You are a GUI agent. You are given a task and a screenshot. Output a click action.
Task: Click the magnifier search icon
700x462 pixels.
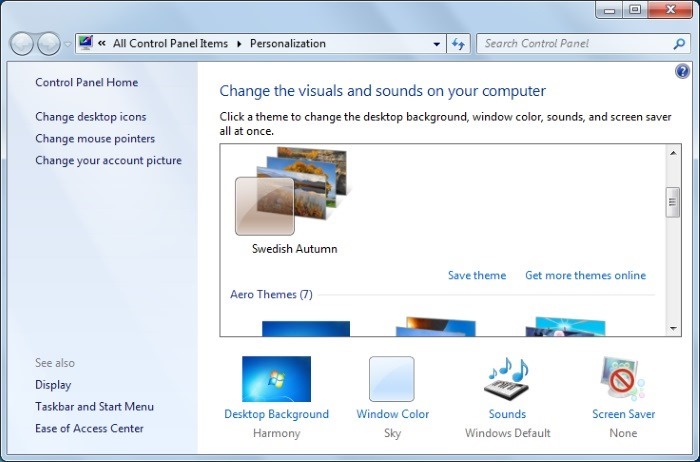(x=679, y=44)
